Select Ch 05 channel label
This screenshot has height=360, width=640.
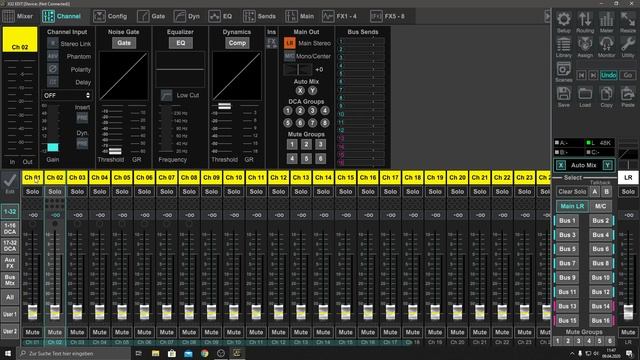[x=122, y=178]
